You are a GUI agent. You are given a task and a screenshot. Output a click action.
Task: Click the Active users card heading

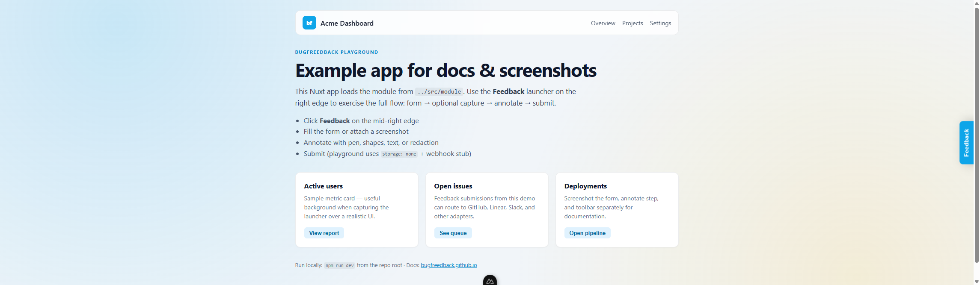pos(323,186)
